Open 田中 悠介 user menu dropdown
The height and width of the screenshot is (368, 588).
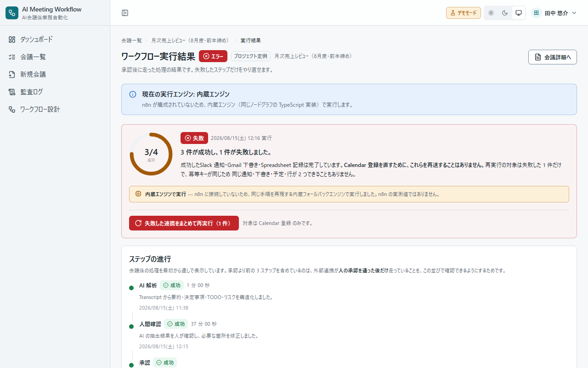(554, 13)
